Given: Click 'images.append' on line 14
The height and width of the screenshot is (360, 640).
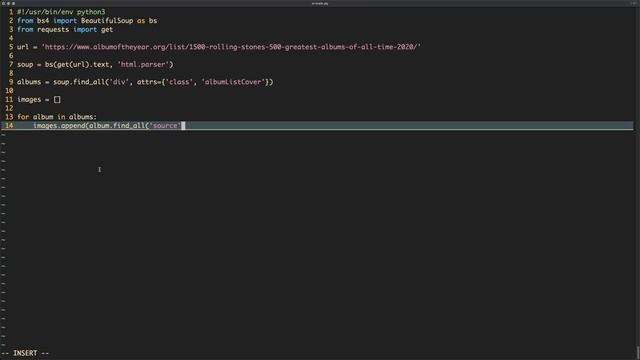Looking at the screenshot, I should click(x=59, y=126).
